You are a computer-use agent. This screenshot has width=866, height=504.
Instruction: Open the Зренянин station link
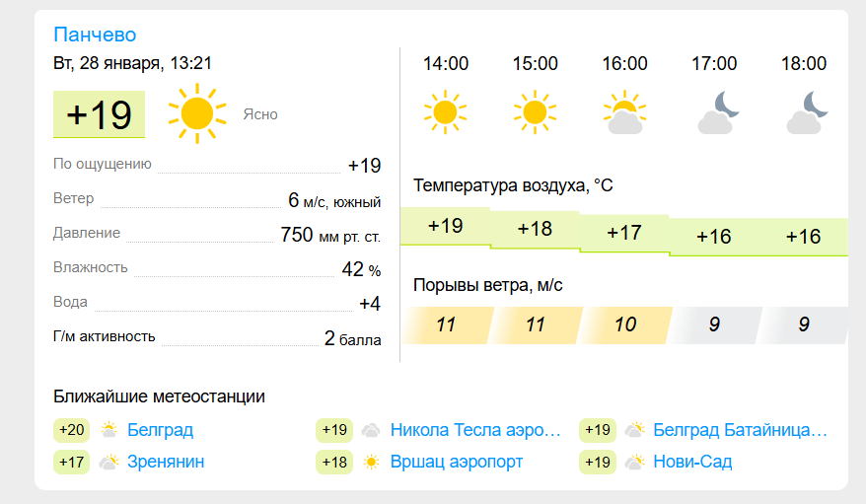(x=166, y=462)
